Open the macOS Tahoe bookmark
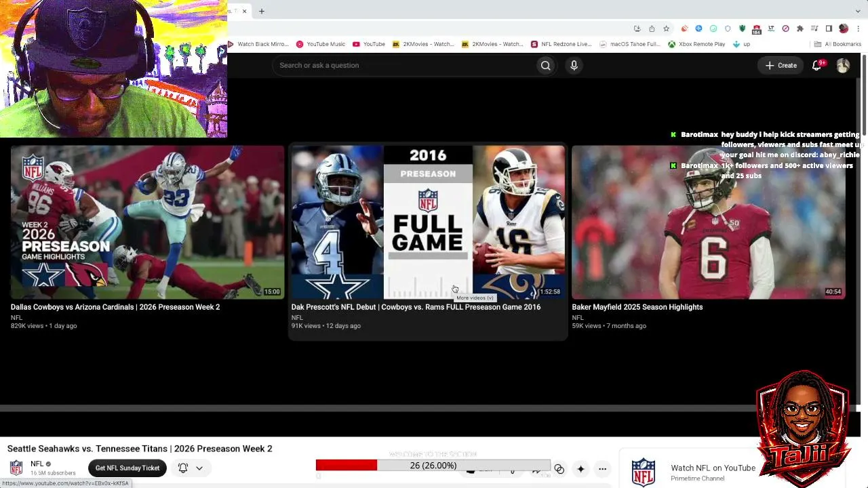The width and height of the screenshot is (868, 488). pyautogui.click(x=630, y=44)
